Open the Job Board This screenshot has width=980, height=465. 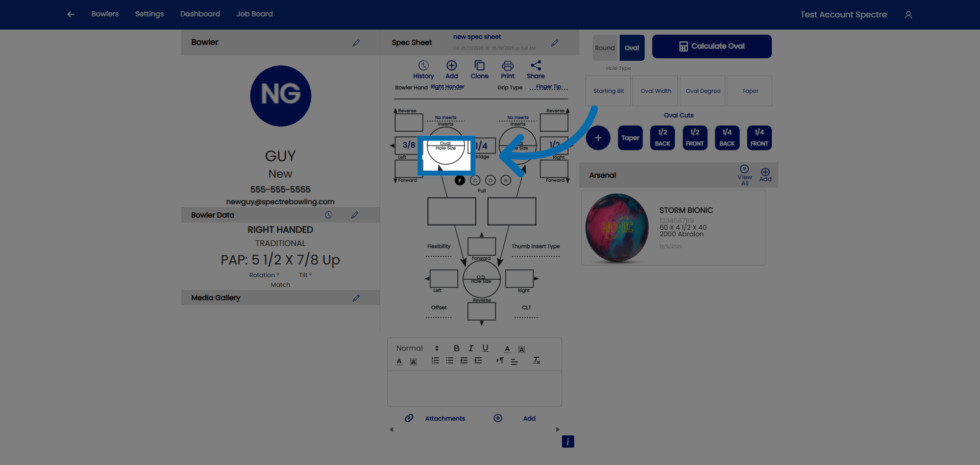(255, 14)
